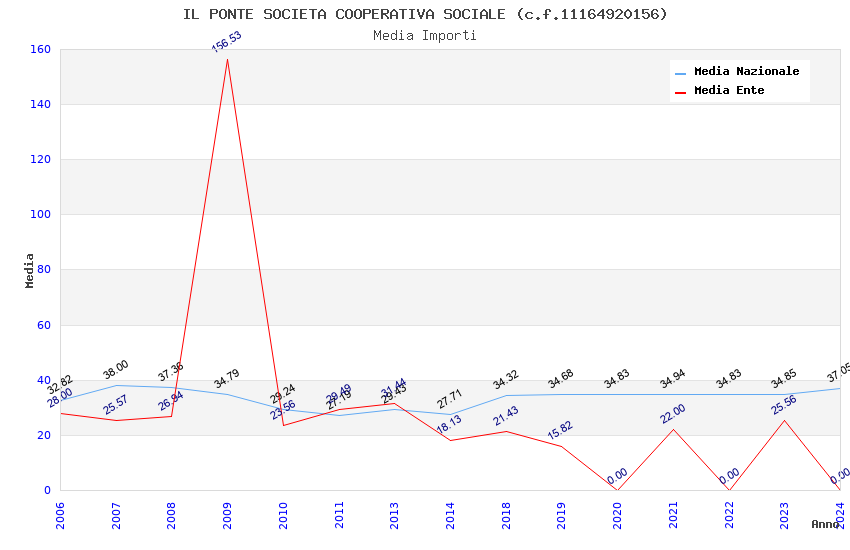Click the 60 y-axis tick label

click(44, 325)
